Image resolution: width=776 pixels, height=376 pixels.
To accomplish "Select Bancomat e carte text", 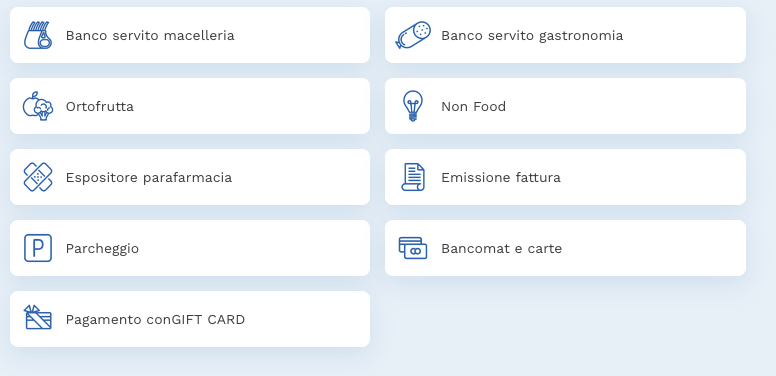I will coord(502,248).
